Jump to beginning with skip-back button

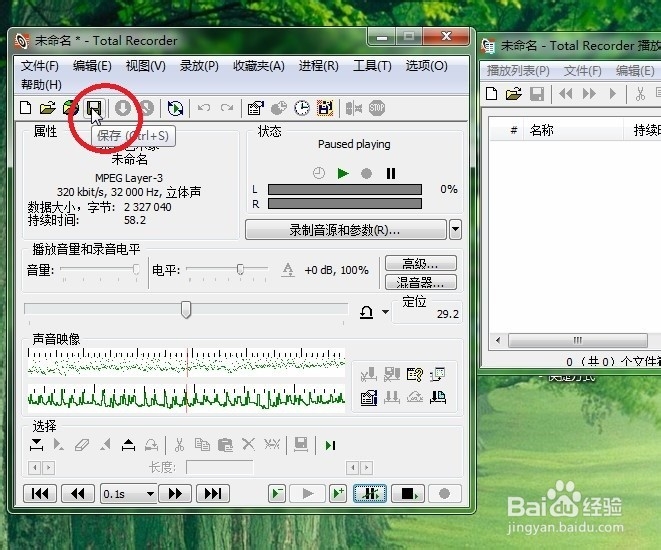pyautogui.click(x=40, y=494)
